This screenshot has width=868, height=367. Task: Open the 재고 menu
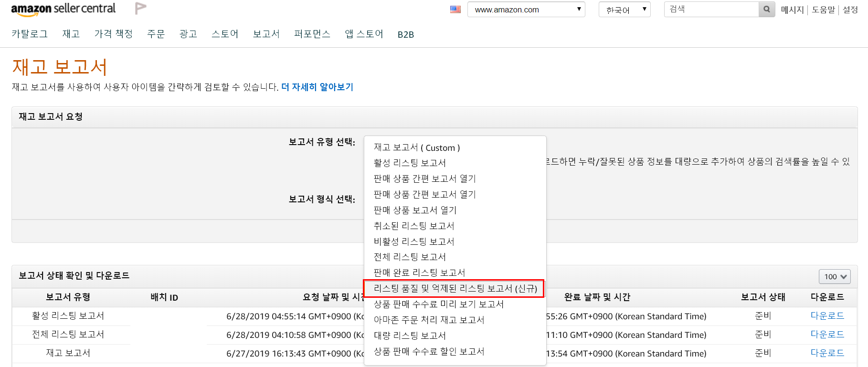[71, 34]
